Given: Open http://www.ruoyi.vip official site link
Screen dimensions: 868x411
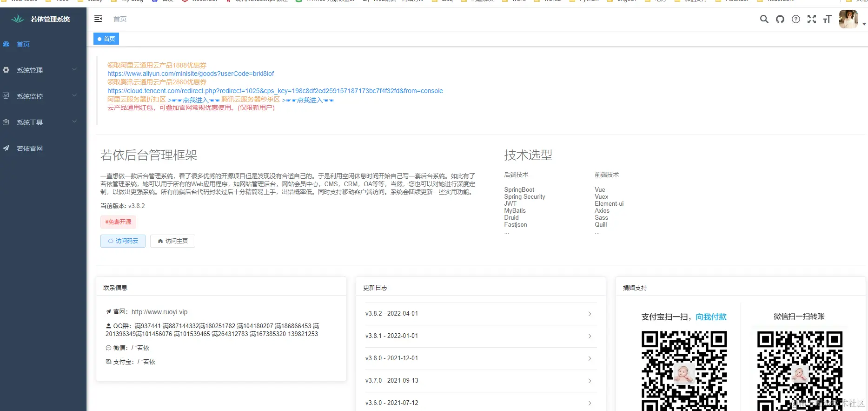Looking at the screenshot, I should tap(159, 312).
